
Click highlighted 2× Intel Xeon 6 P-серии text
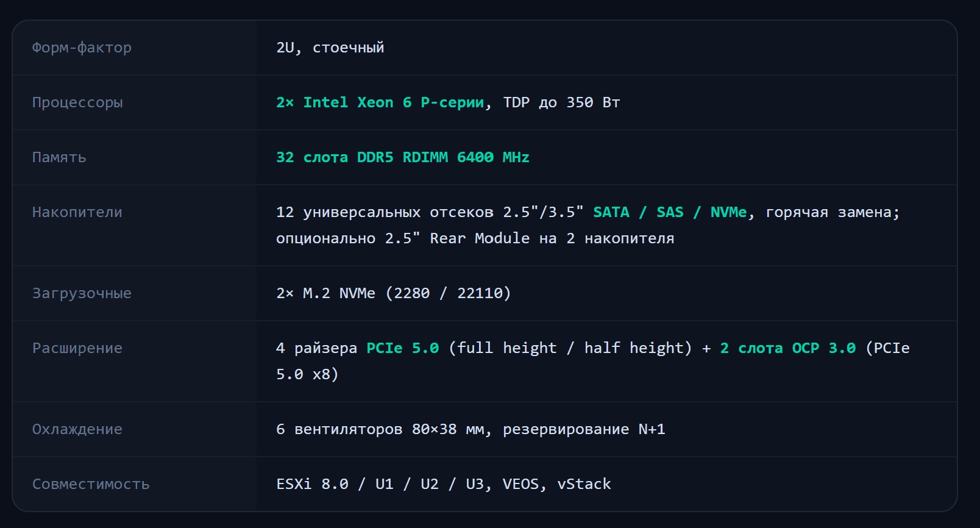click(x=380, y=102)
